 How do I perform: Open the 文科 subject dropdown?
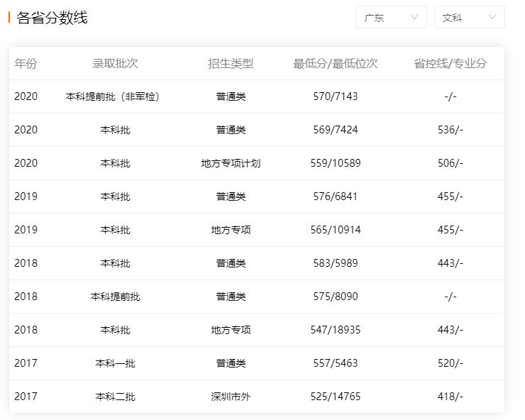[x=469, y=18]
